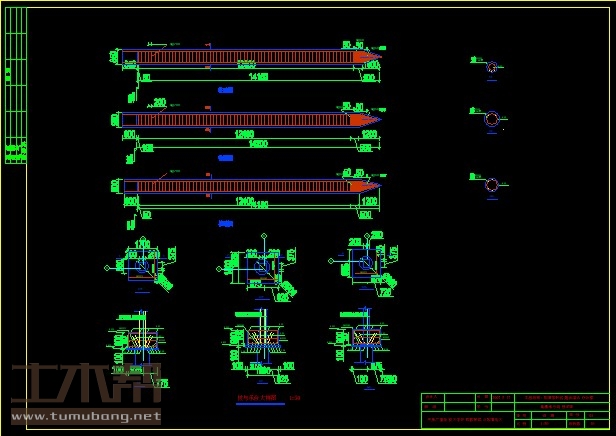Pick the lowest circular pile cross-section
Image resolution: width=616 pixels, height=436 pixels.
point(492,185)
